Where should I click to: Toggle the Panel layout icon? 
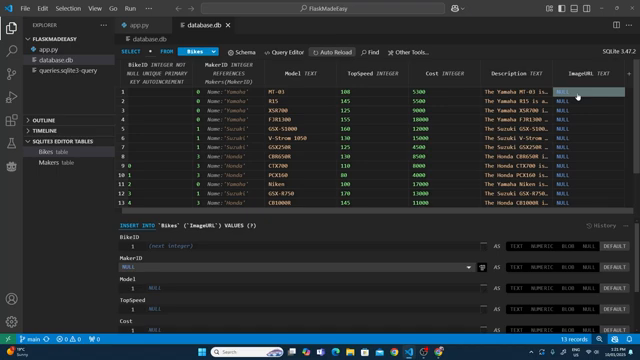pyautogui.click(x=574, y=8)
